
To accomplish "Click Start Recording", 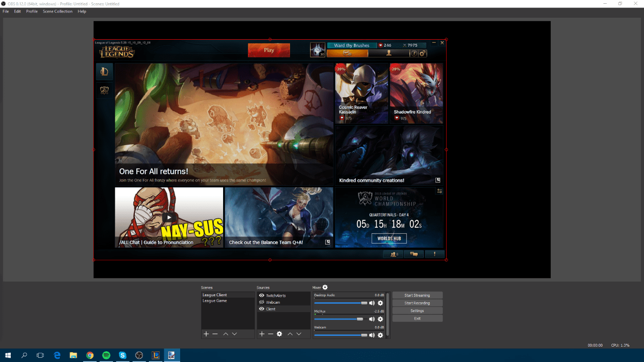I will coord(417,303).
